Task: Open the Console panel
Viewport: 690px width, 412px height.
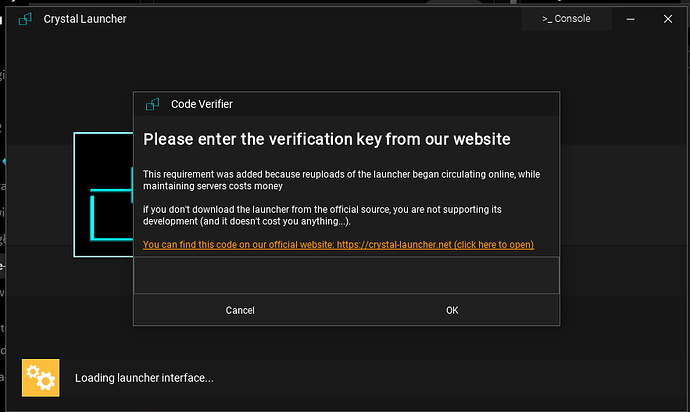Action: pyautogui.click(x=566, y=19)
